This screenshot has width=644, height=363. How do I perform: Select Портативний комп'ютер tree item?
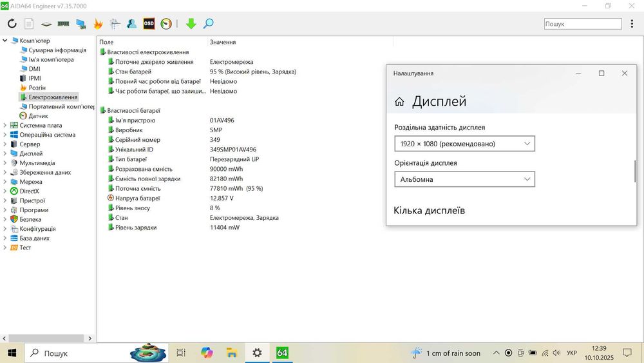(x=61, y=106)
